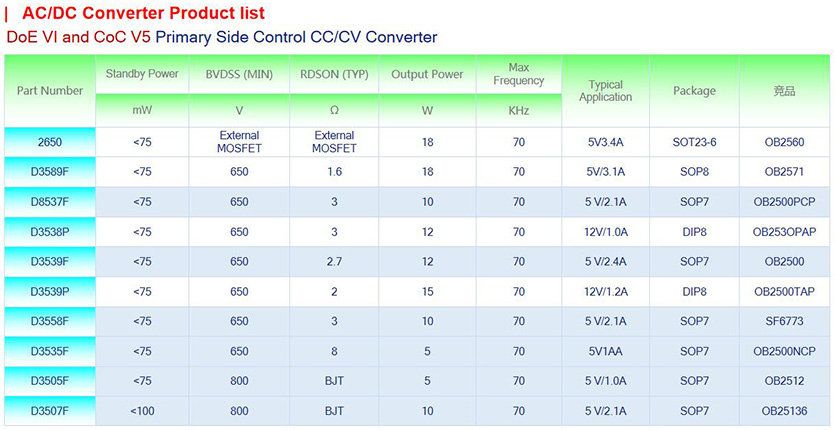Select the D3589F part number cell

(x=49, y=172)
